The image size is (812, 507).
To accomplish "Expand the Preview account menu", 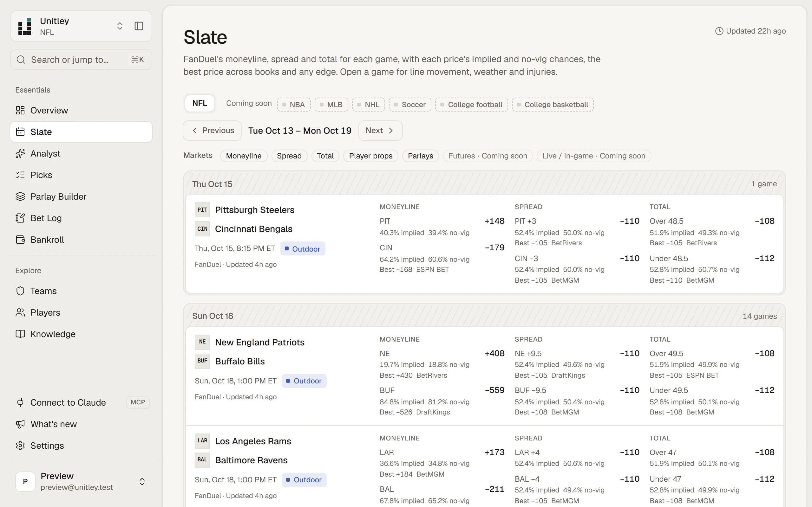I will click(x=142, y=482).
